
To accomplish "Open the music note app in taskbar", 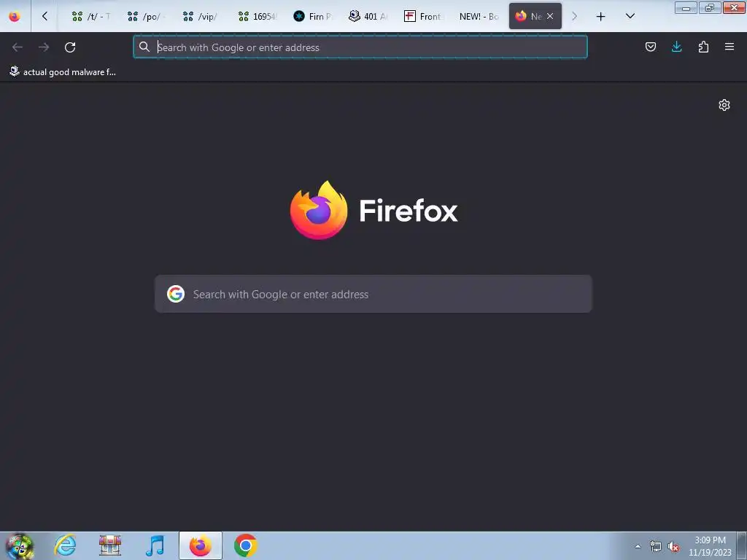I will coord(155,545).
